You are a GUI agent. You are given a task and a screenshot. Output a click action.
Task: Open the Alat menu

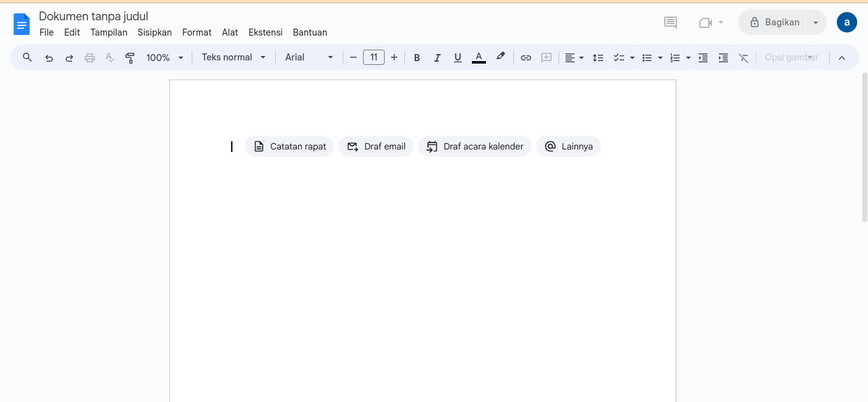pos(230,32)
